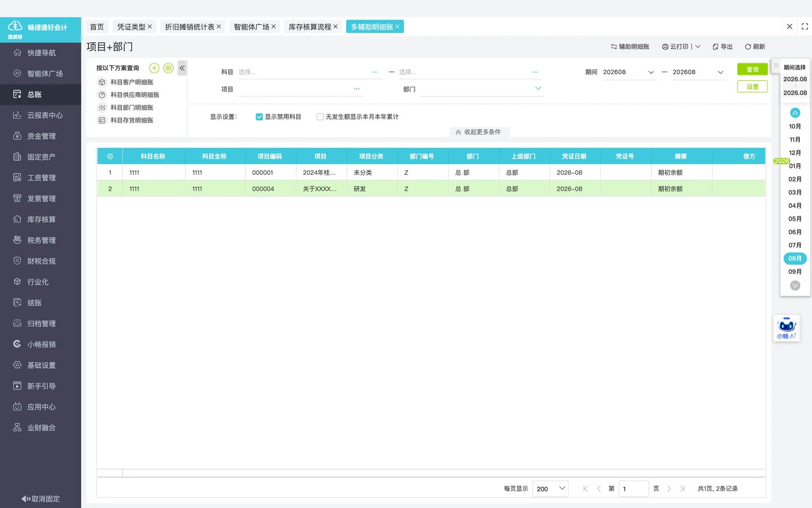The height and width of the screenshot is (508, 812).
Task: Open 云报表中心 in the sidebar
Action: pos(41,115)
